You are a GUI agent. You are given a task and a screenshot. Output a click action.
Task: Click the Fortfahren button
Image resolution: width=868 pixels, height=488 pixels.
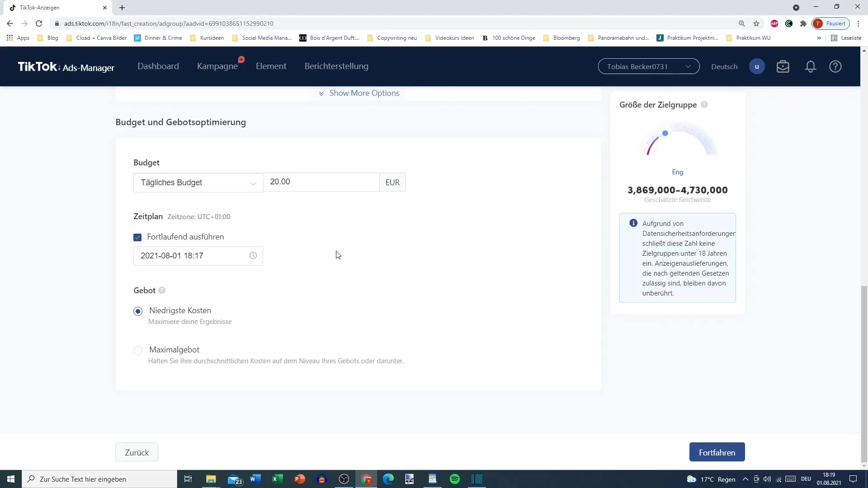click(x=717, y=452)
